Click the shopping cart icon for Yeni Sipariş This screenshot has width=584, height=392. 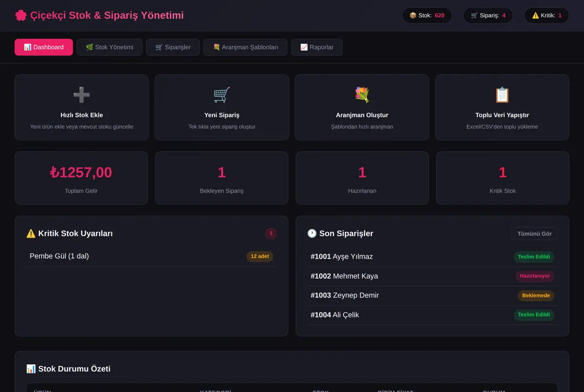pyautogui.click(x=222, y=95)
